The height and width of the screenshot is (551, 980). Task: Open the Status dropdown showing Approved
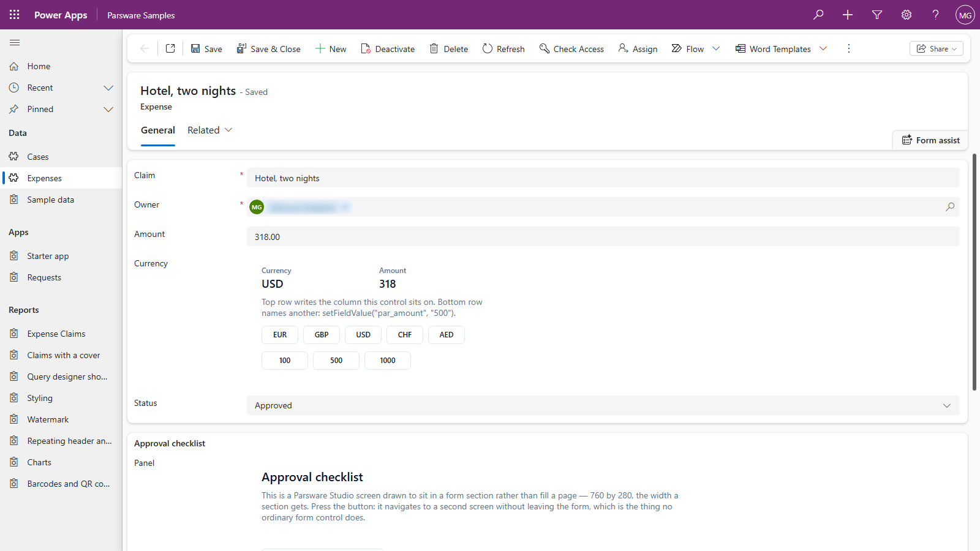pos(603,405)
